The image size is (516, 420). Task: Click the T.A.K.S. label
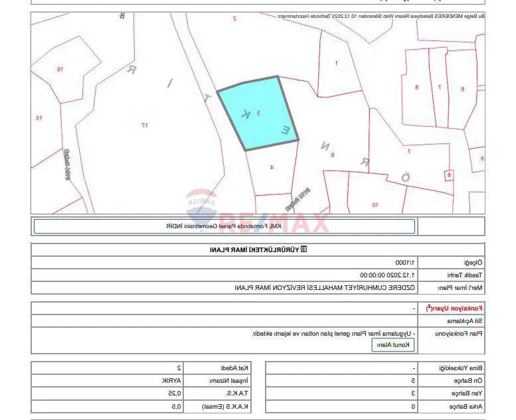coord(236,393)
